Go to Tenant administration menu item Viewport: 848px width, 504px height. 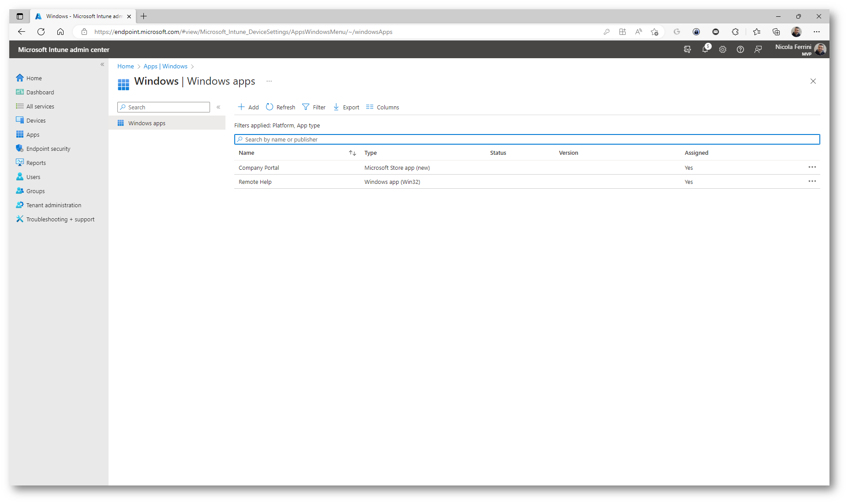click(x=53, y=205)
